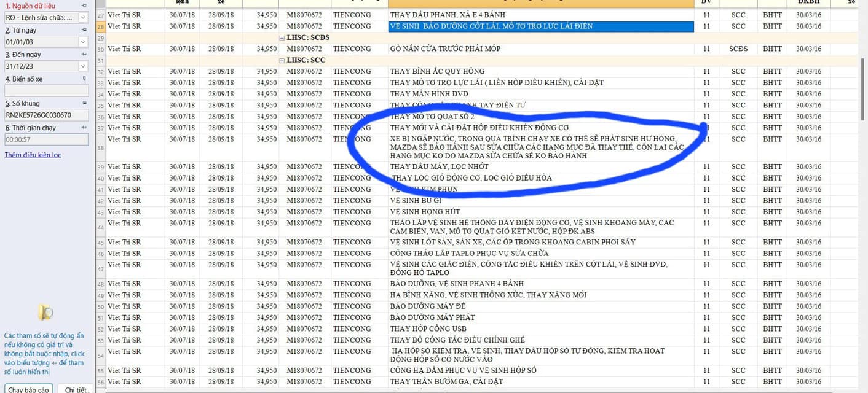Toggle the pin icon beside Biển số xe
Screen dimensions: 868x393
[x=84, y=79]
